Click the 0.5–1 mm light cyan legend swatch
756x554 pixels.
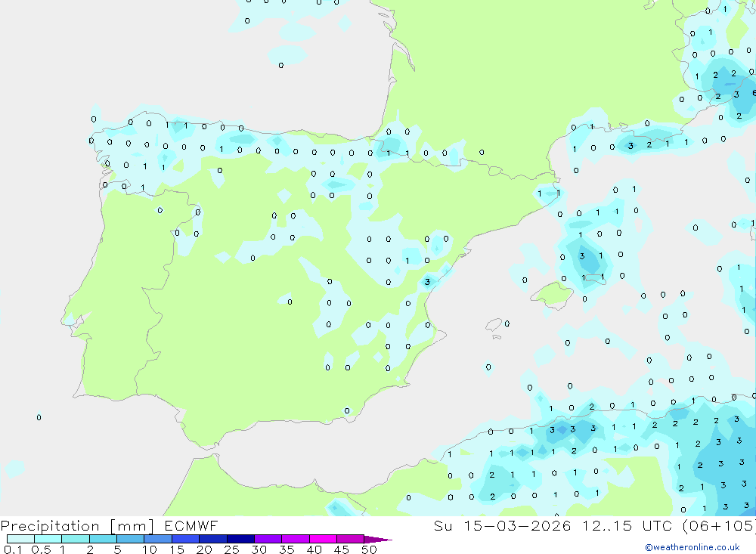tap(48, 539)
